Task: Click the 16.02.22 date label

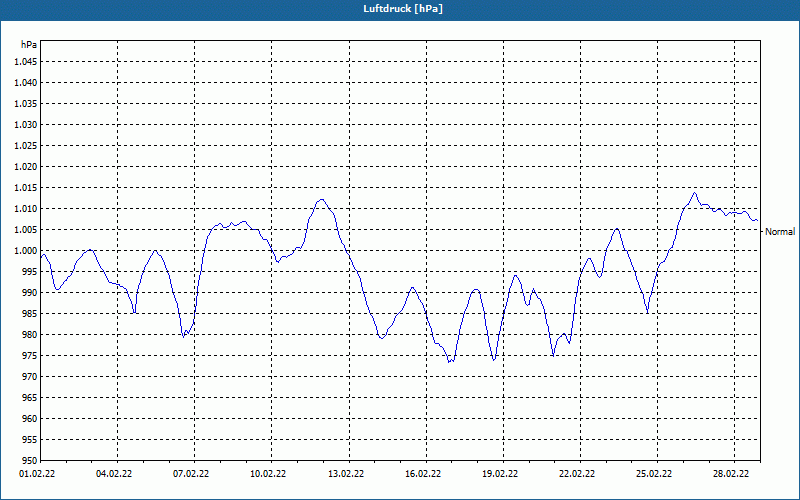Action: [423, 474]
